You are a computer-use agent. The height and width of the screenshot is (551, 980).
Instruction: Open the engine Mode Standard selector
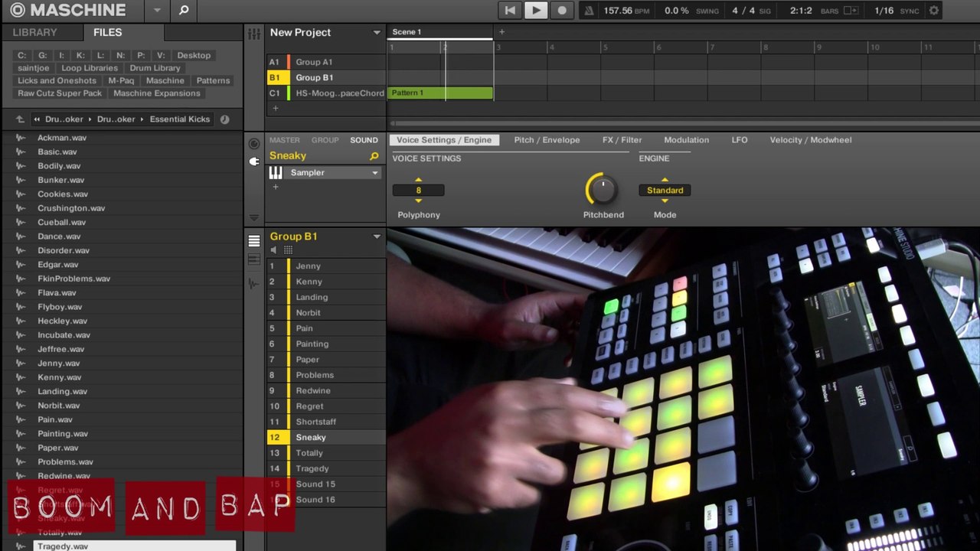[665, 191]
